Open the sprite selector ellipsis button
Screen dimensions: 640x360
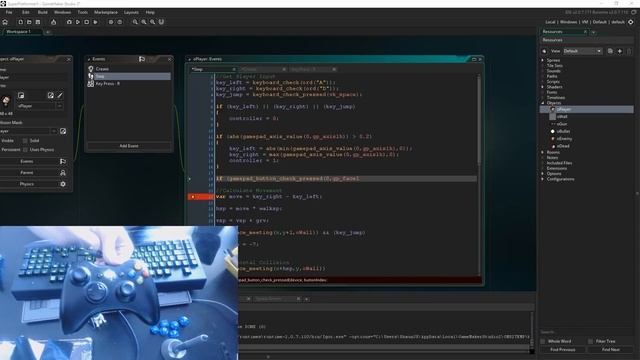(59, 106)
